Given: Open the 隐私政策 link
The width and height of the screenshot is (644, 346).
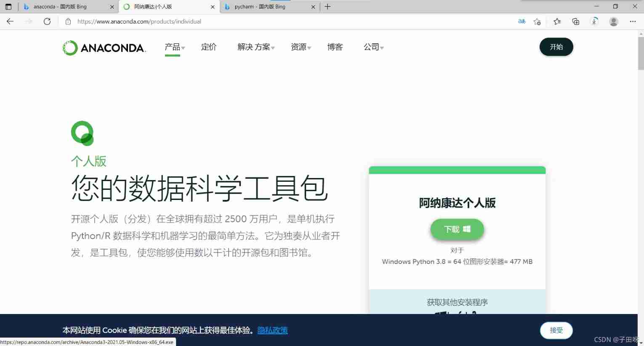Looking at the screenshot, I should pyautogui.click(x=273, y=330).
